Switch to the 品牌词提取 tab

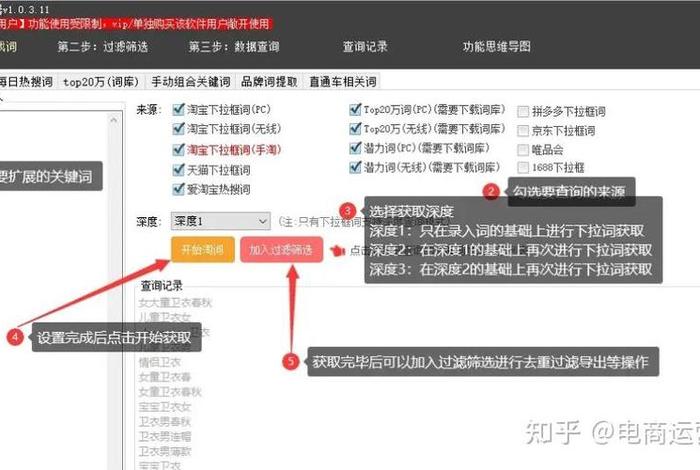[269, 82]
